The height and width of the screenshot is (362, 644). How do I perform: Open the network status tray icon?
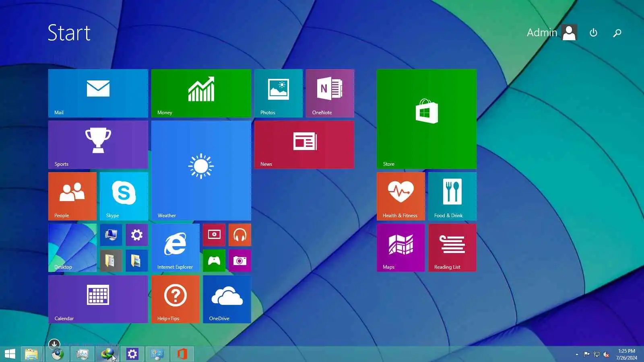(597, 354)
